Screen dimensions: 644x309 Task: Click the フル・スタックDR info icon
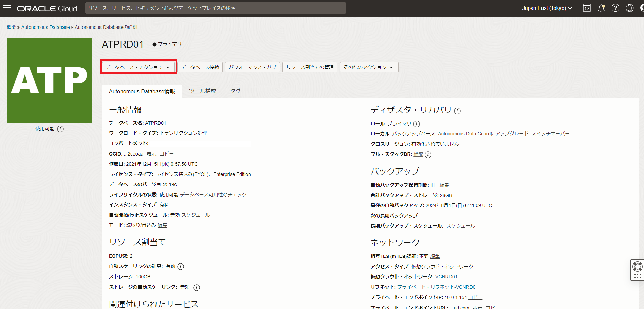click(428, 155)
